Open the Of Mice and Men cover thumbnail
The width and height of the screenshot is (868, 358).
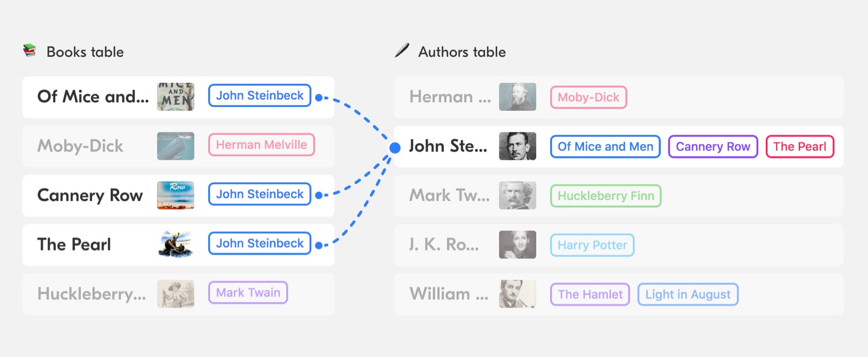(175, 97)
